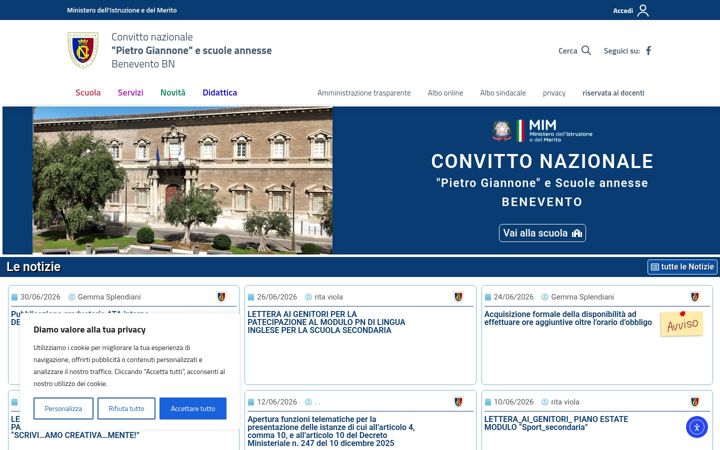Viewport: 720px width, 450px height.
Task: Open the SCRIVI...AMO CREATIVA...MENTE news
Action: (x=75, y=435)
